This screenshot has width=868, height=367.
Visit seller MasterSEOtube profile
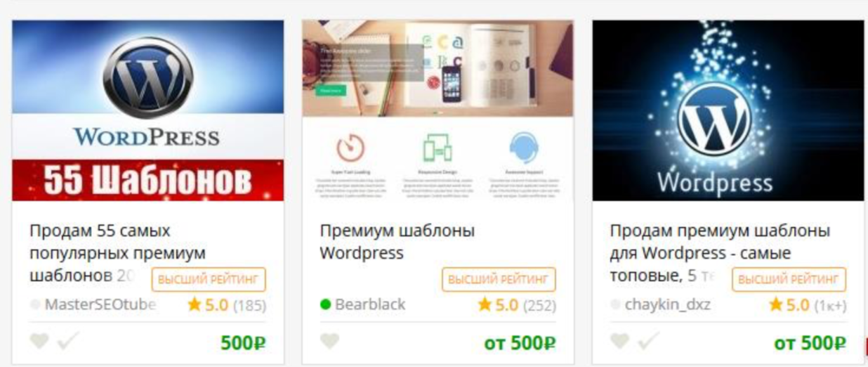(x=100, y=305)
